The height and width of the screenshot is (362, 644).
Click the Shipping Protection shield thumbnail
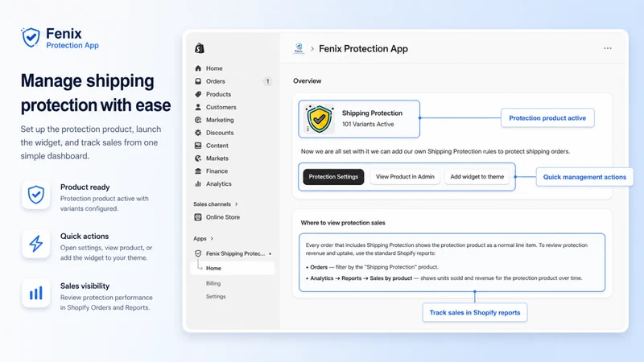(319, 119)
